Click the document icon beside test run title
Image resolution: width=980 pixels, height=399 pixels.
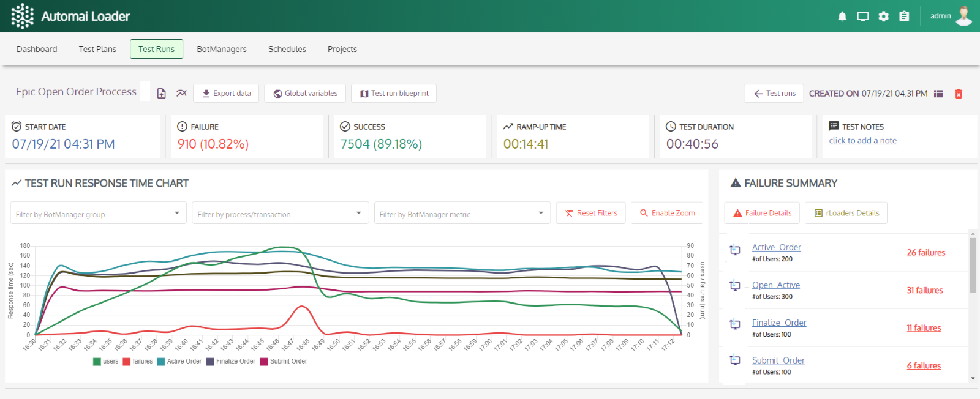tap(162, 94)
